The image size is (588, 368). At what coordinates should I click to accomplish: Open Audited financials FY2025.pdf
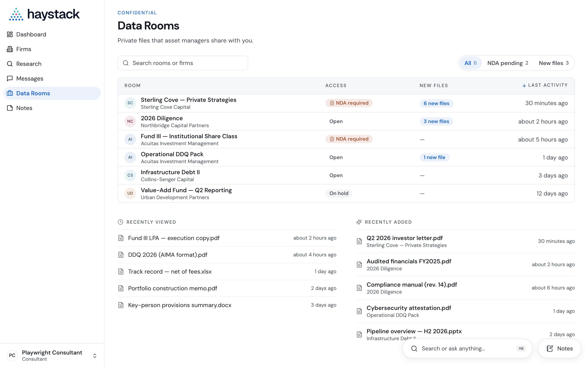point(409,261)
